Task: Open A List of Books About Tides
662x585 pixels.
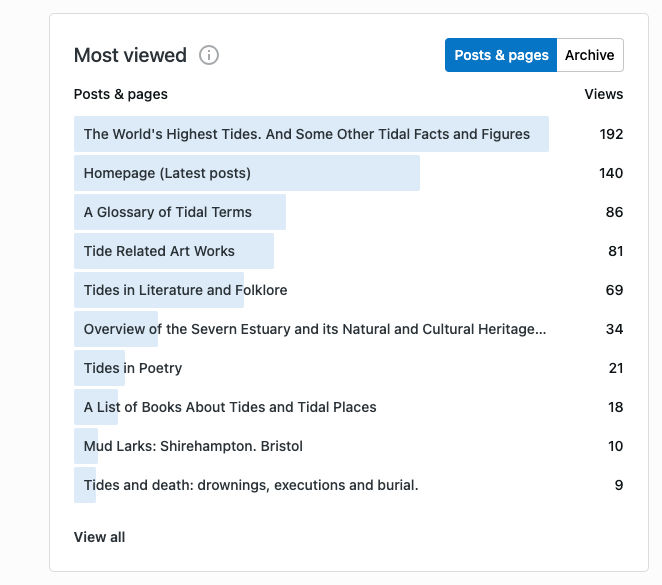Action: pyautogui.click(x=230, y=407)
